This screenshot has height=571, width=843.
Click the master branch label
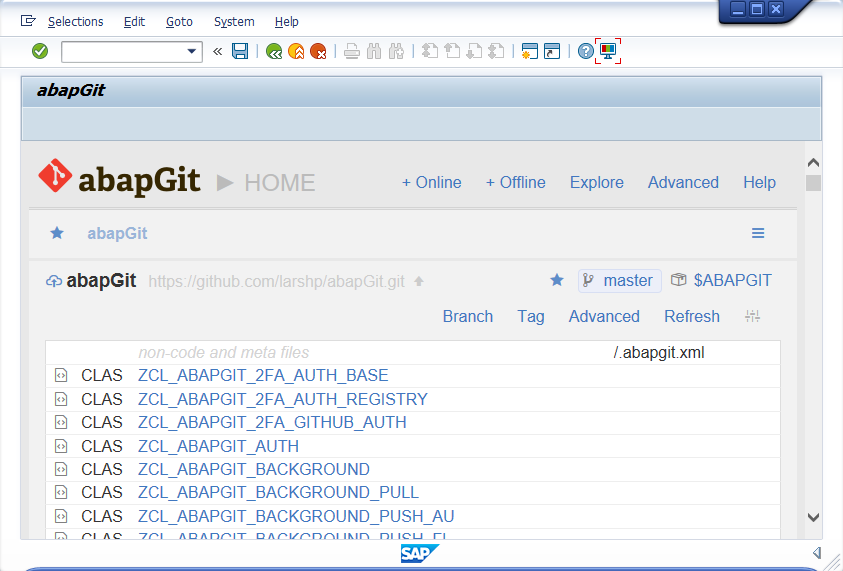pyautogui.click(x=619, y=281)
